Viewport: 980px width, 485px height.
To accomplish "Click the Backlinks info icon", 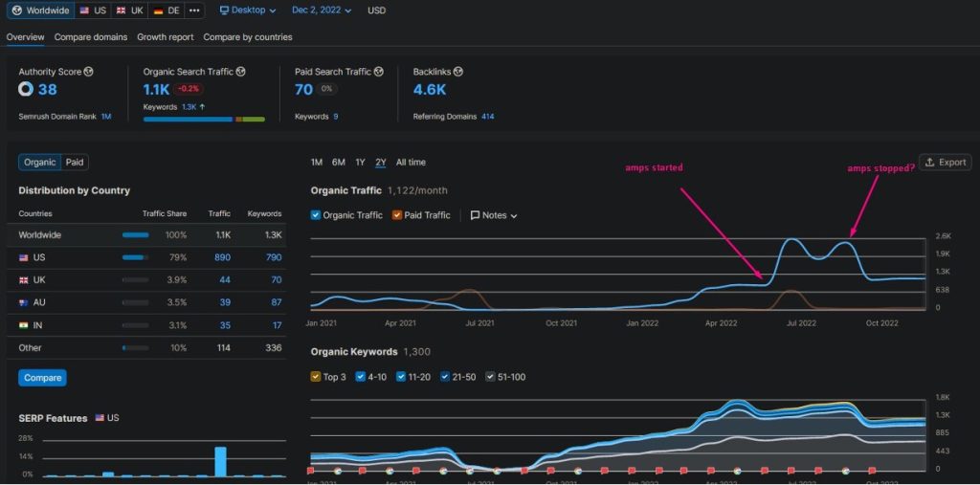I will (x=458, y=72).
